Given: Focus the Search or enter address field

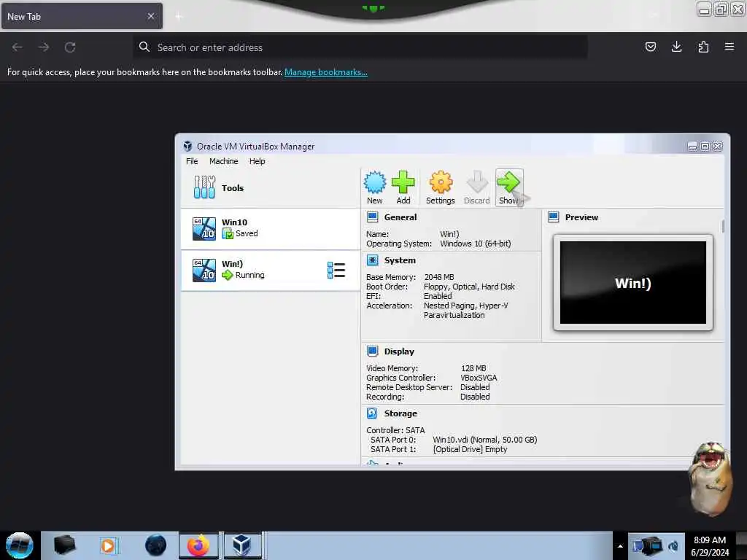Looking at the screenshot, I should 360,47.
